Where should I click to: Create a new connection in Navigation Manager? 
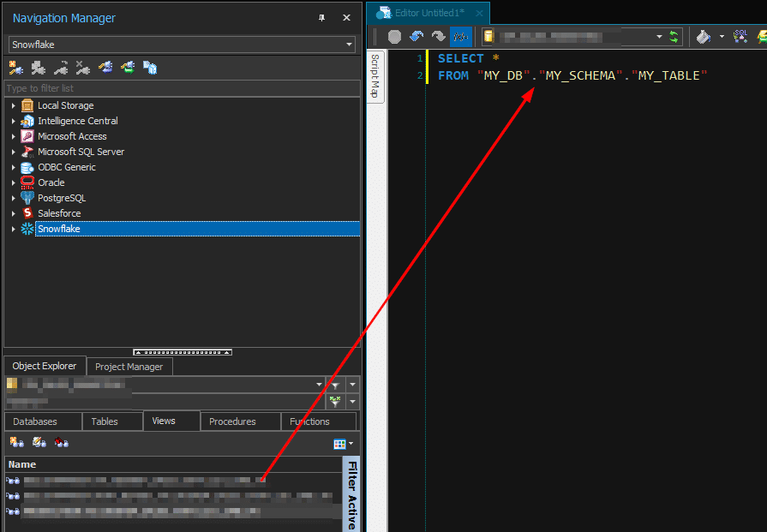[x=16, y=68]
